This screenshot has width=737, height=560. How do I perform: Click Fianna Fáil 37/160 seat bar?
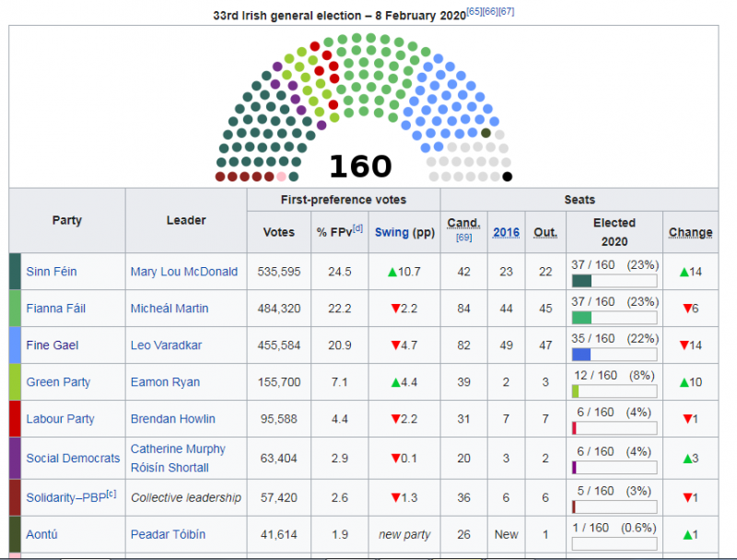(x=614, y=318)
